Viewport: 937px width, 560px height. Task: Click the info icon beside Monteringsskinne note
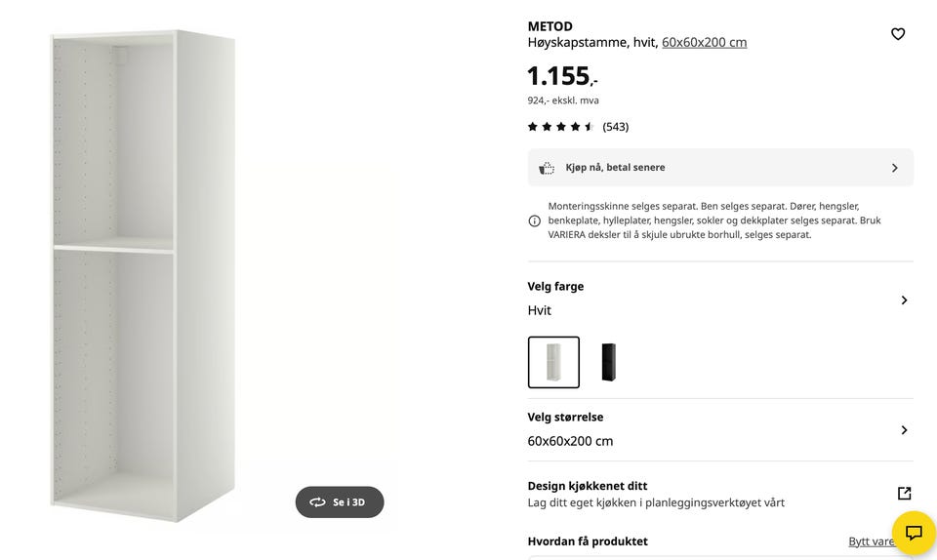[x=534, y=220]
